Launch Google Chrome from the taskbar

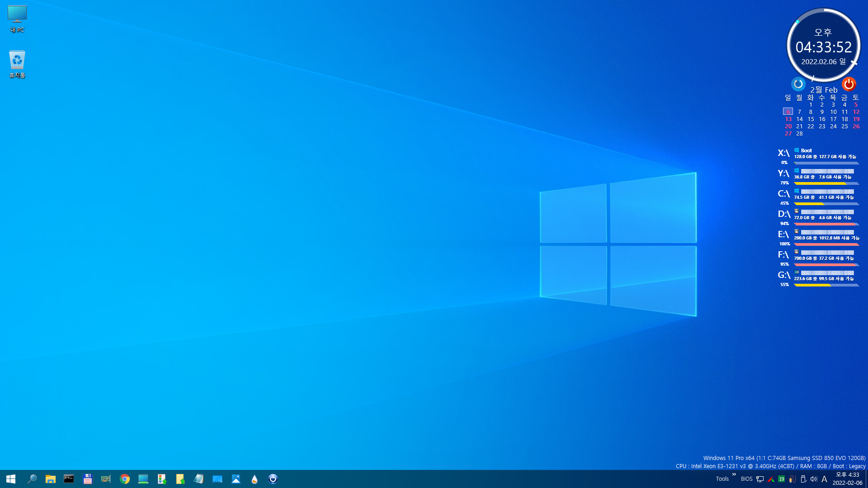click(x=125, y=479)
